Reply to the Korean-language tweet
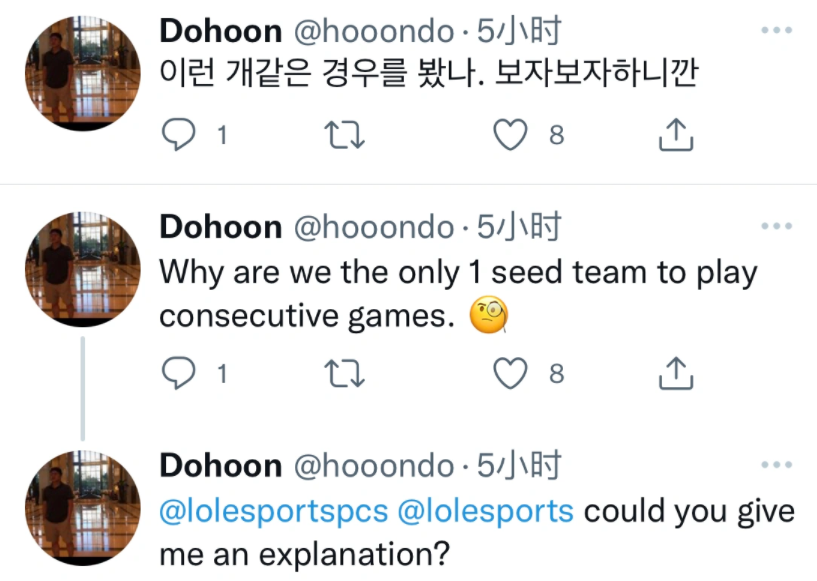The image size is (817, 581). point(177,134)
